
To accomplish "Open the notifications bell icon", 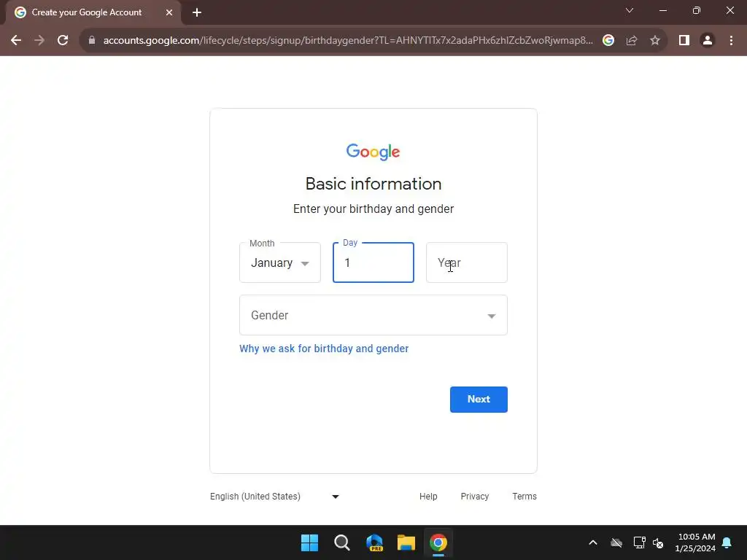I will pyautogui.click(x=727, y=542).
